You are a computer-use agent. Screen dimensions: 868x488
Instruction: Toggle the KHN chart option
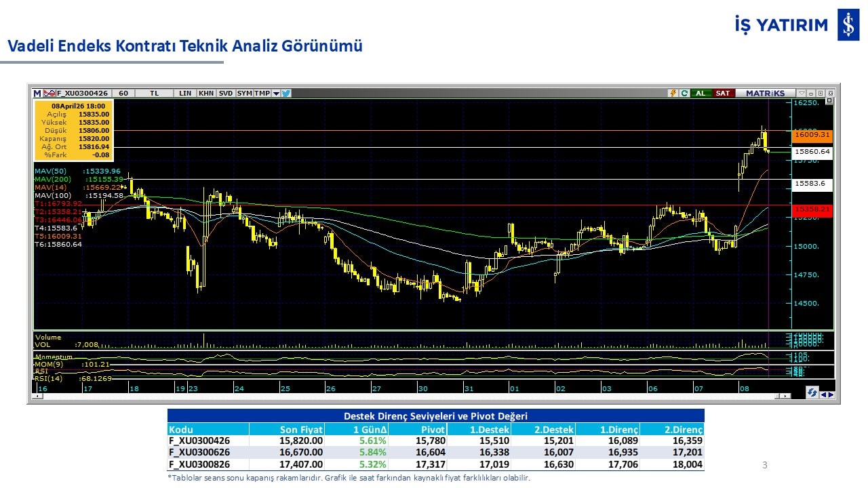tap(206, 94)
